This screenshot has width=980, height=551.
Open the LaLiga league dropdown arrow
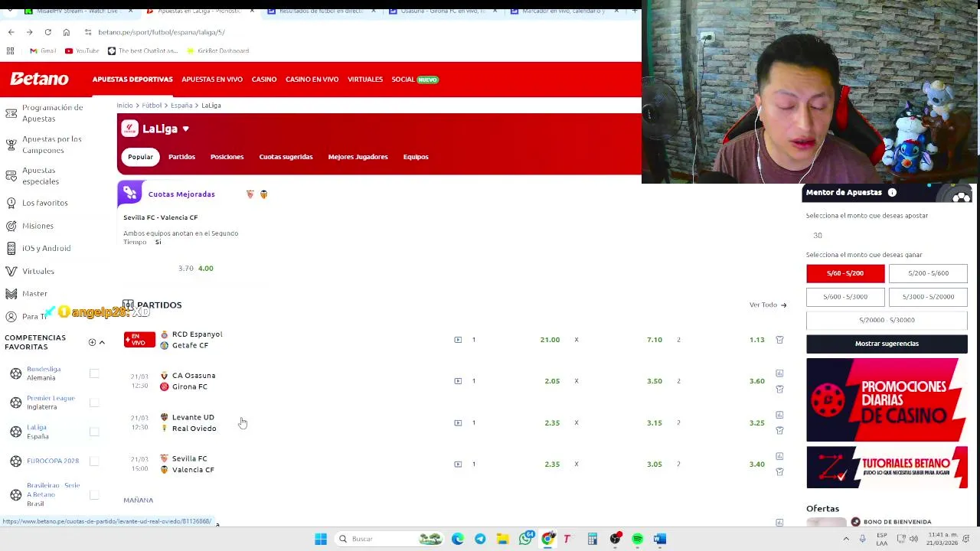pyautogui.click(x=185, y=129)
